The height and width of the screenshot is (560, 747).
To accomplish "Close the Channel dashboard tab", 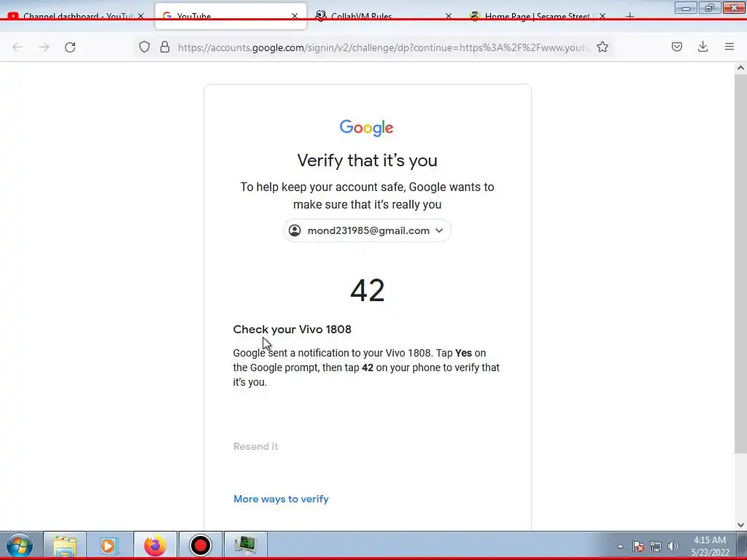I will click(141, 16).
